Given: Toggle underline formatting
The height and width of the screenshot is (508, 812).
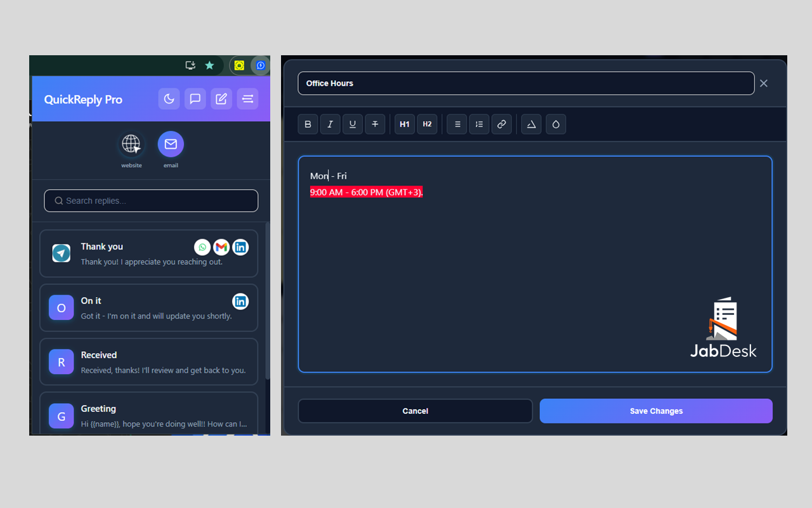Looking at the screenshot, I should pos(352,124).
